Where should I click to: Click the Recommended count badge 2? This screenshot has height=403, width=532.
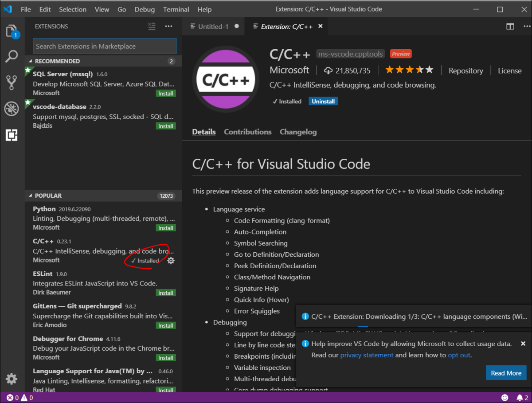pos(172,61)
